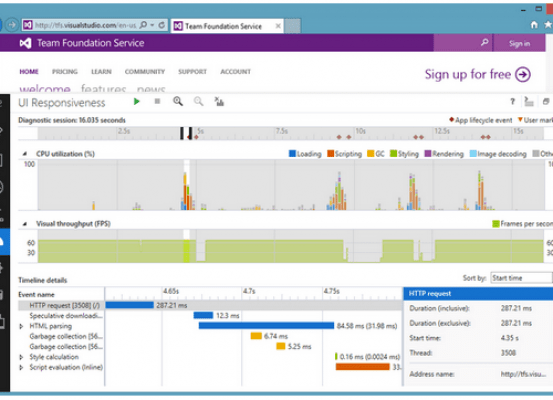Click the Sign in button
The height and width of the screenshot is (400, 553).
(519, 43)
